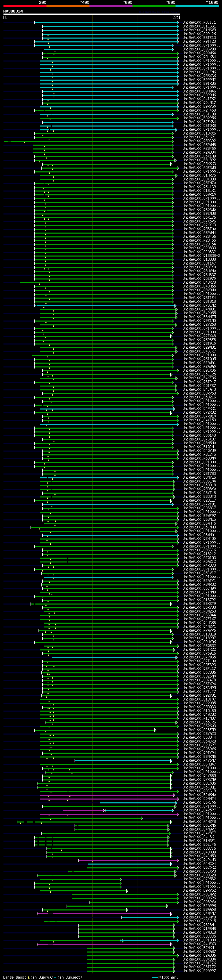Click UniRef100_B7FKB4 label
Viewport: 222px width, 980px height.
(x=199, y=122)
